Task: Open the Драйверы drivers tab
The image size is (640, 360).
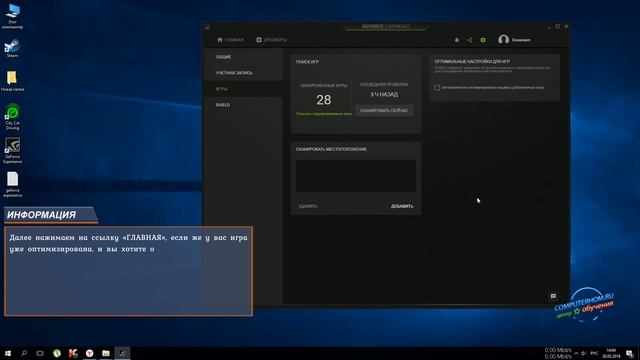Action: pyautogui.click(x=271, y=40)
